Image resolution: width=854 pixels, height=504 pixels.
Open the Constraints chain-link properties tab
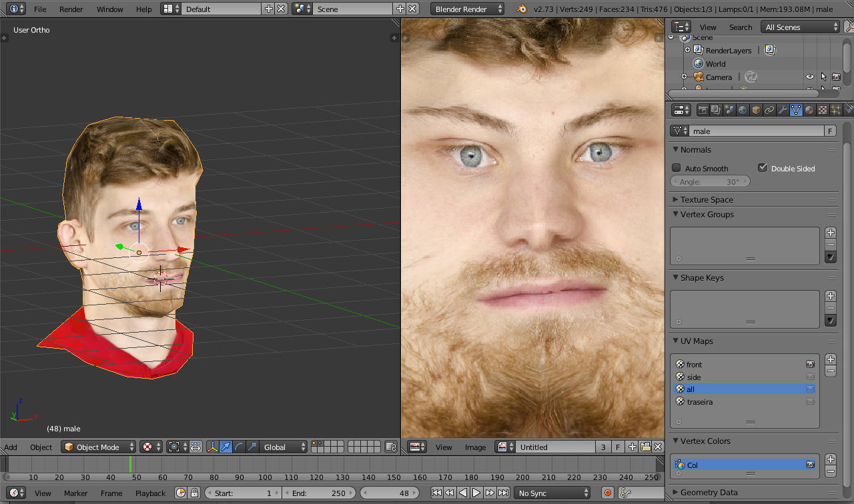pos(769,110)
